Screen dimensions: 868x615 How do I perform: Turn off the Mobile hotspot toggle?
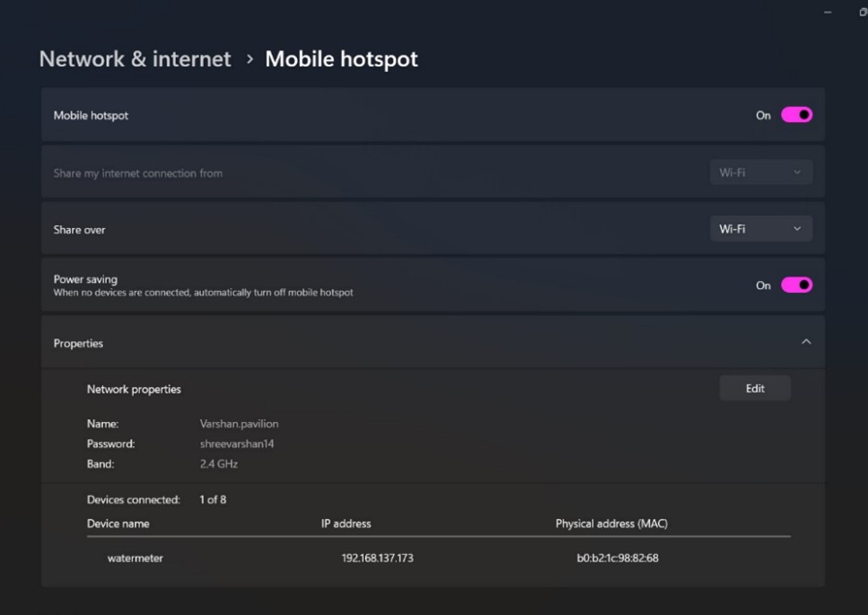pos(796,115)
